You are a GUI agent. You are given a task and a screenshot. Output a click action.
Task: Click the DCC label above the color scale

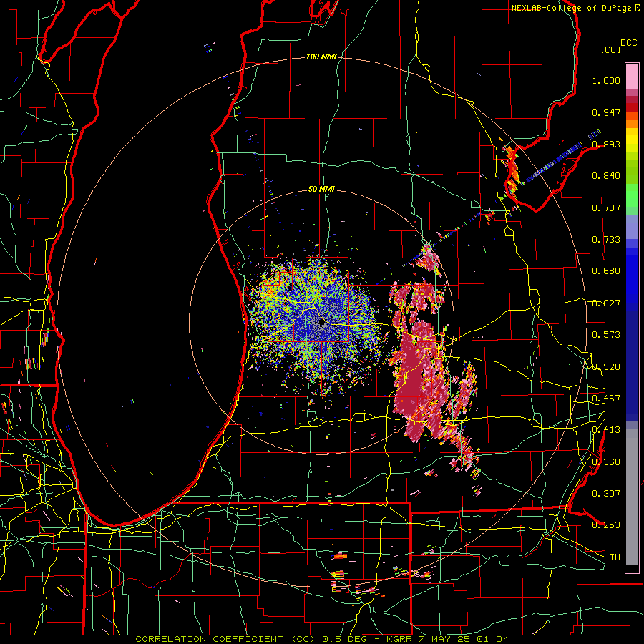[x=628, y=43]
